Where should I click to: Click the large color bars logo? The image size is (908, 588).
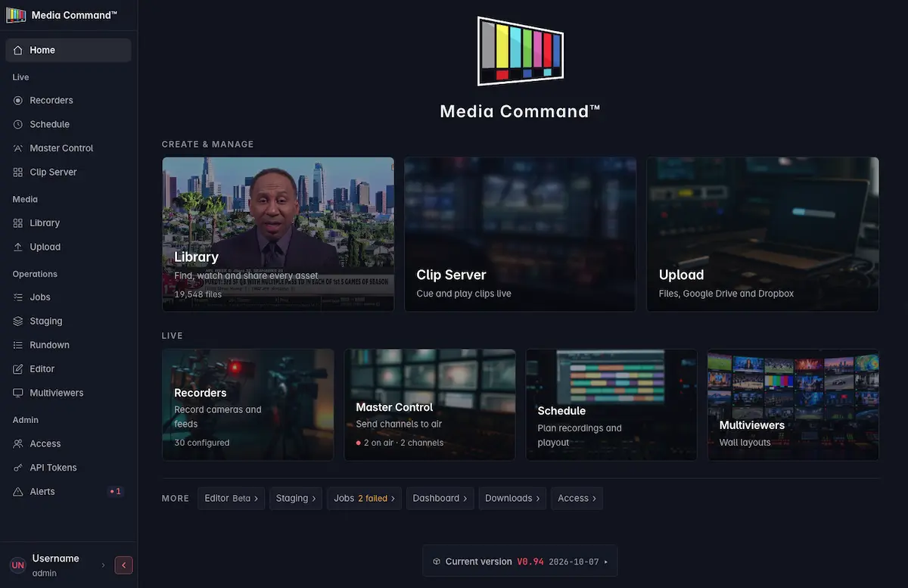521,51
